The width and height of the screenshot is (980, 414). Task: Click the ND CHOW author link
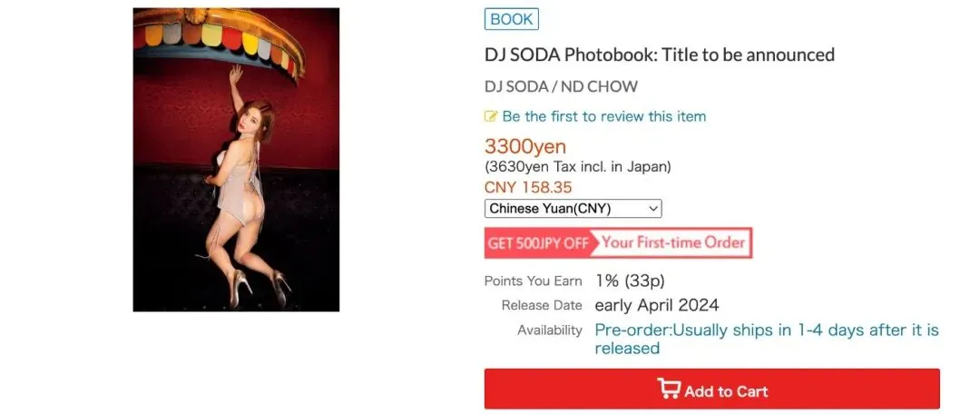coord(600,86)
